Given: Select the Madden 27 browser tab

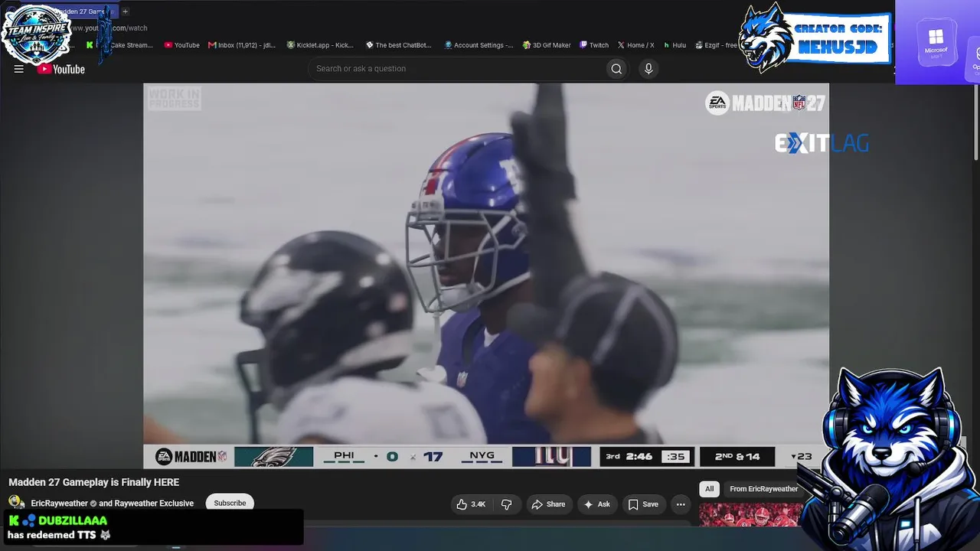Looking at the screenshot, I should (x=86, y=11).
